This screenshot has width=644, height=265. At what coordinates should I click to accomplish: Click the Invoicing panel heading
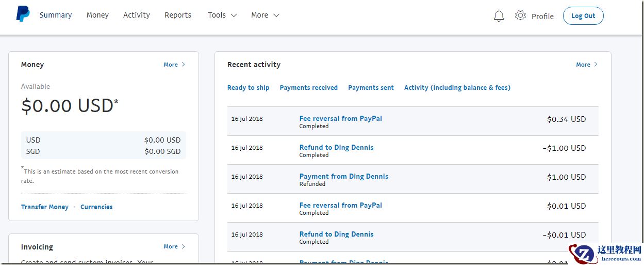point(37,247)
